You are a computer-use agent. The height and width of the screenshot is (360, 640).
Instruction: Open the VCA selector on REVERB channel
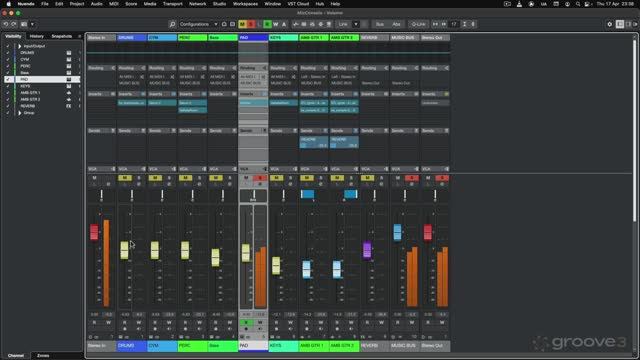tap(374, 169)
